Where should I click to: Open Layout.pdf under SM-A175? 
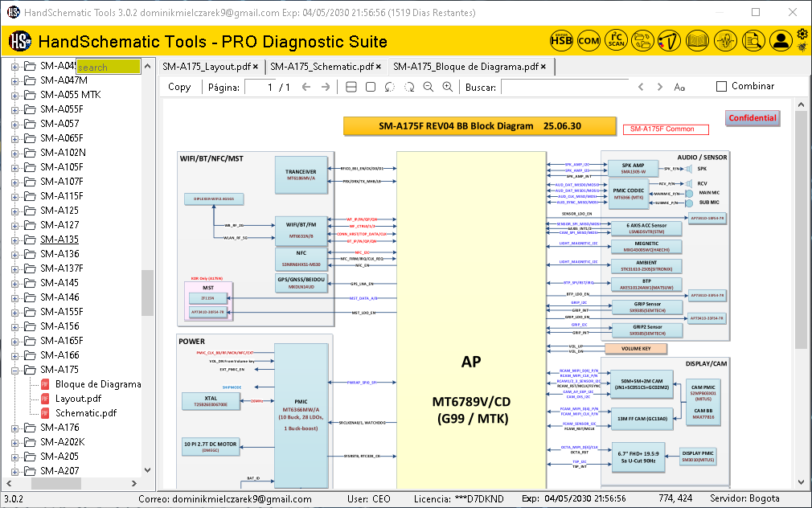78,399
